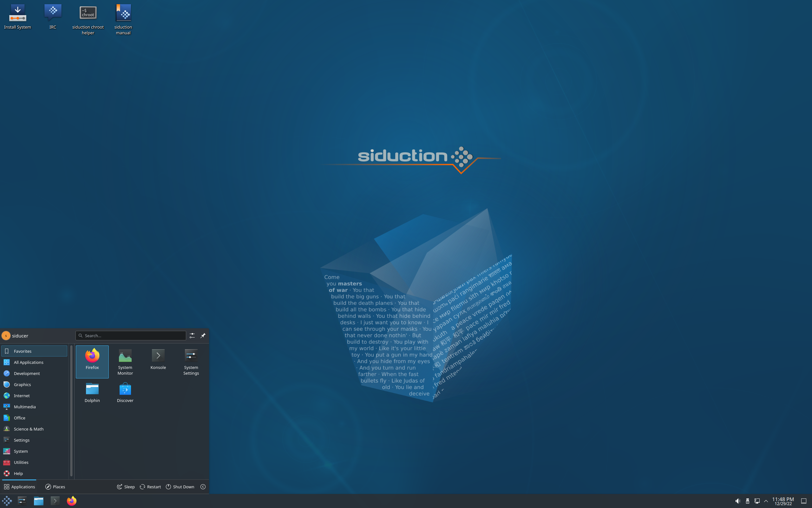Image resolution: width=812 pixels, height=508 pixels.
Task: Pin the application launcher open
Action: click(x=203, y=336)
